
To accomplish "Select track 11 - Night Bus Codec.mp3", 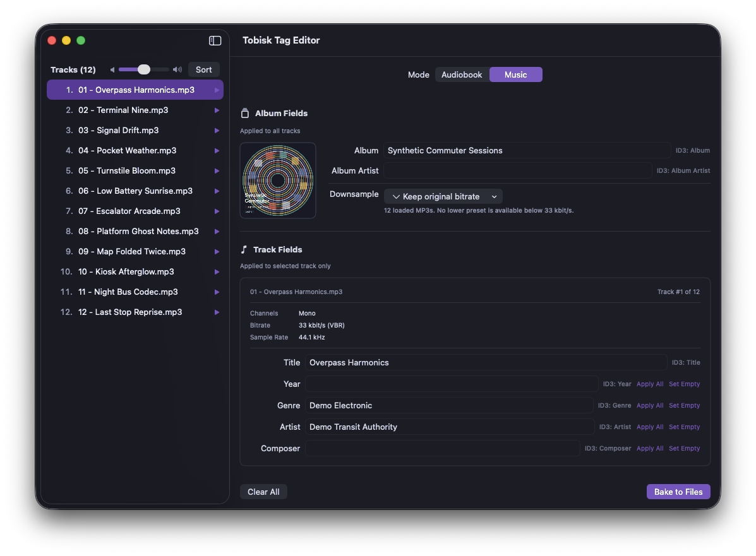I will click(x=135, y=292).
